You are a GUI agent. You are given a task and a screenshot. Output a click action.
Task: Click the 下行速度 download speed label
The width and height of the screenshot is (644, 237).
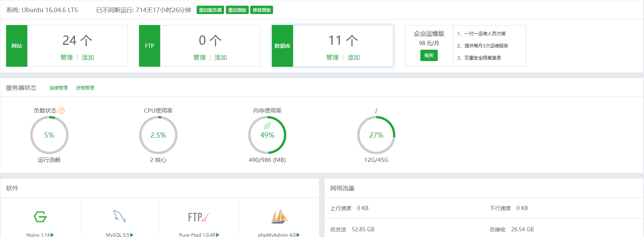click(500, 208)
